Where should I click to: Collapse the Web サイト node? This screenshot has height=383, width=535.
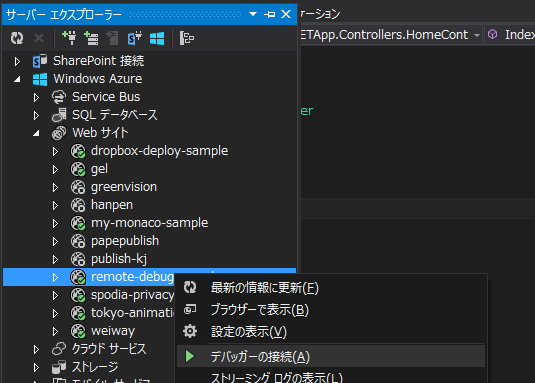36,133
